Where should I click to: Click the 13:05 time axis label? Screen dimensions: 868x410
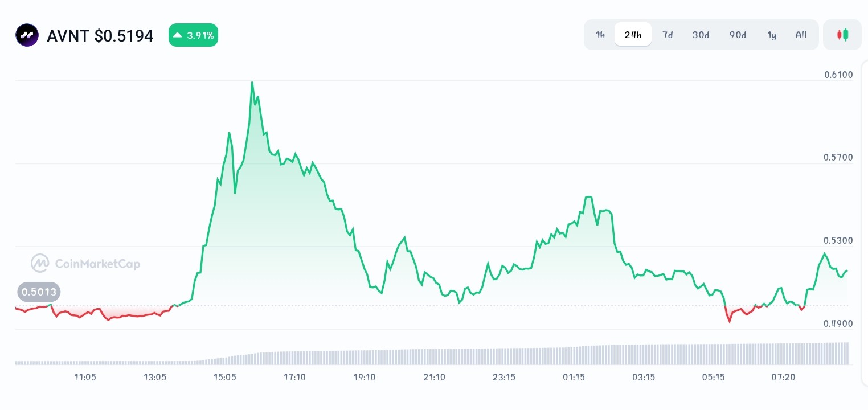click(155, 377)
